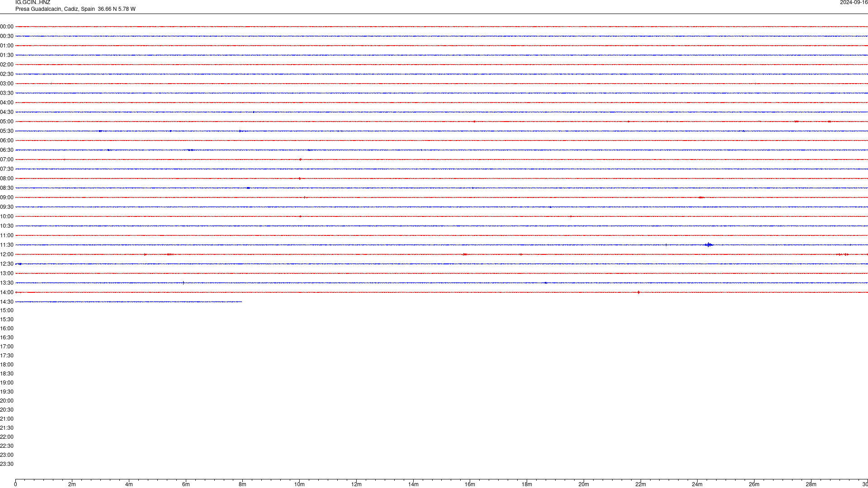Select the 07:30 time row label
The width and height of the screenshot is (868, 488).
(7, 169)
